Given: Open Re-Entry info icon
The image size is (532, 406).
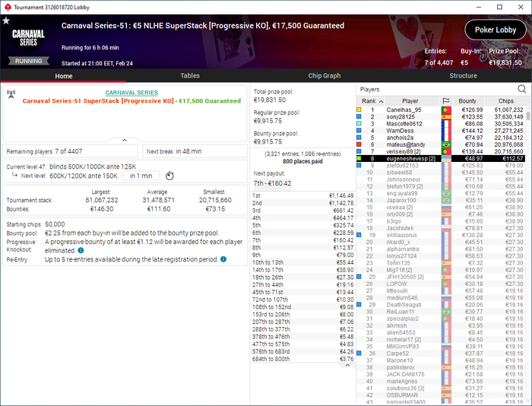Looking at the screenshot, I should (223, 259).
